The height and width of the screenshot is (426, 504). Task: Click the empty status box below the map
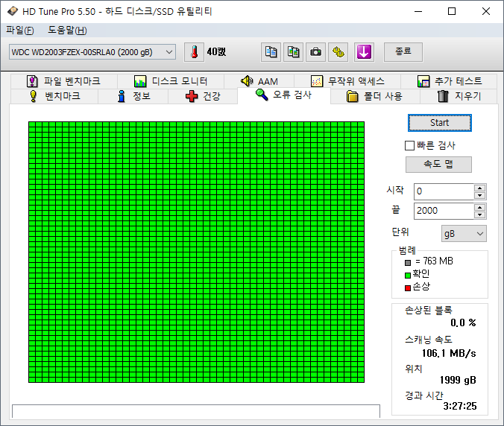[x=196, y=411]
